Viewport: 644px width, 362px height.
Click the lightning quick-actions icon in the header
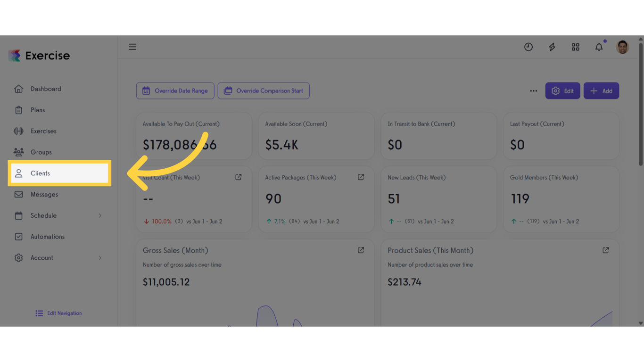552,47
